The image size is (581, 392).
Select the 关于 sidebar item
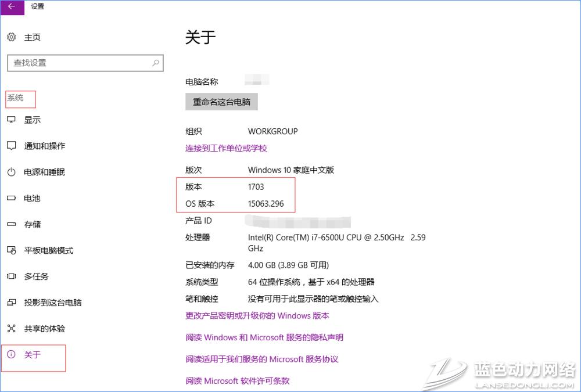click(33, 355)
